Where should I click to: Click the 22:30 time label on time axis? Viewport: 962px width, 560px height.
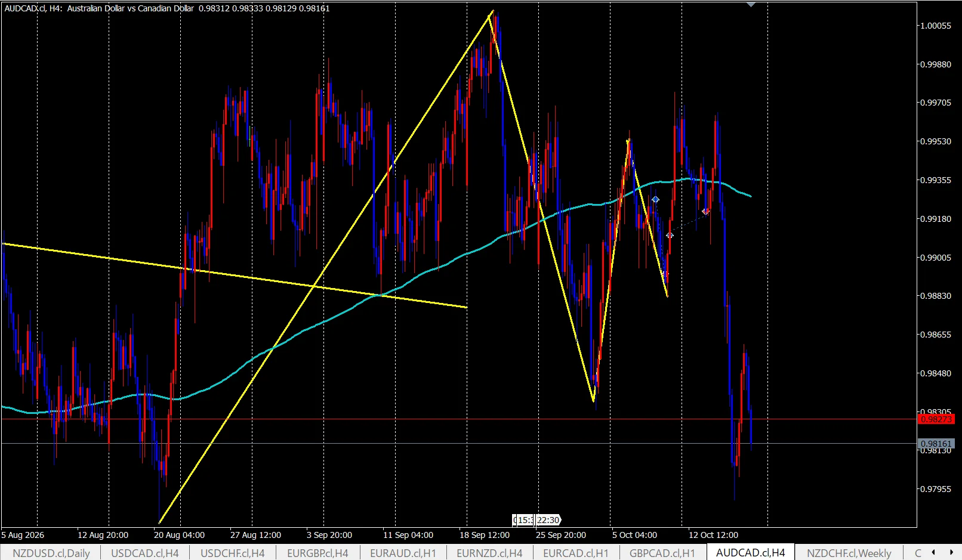click(548, 520)
